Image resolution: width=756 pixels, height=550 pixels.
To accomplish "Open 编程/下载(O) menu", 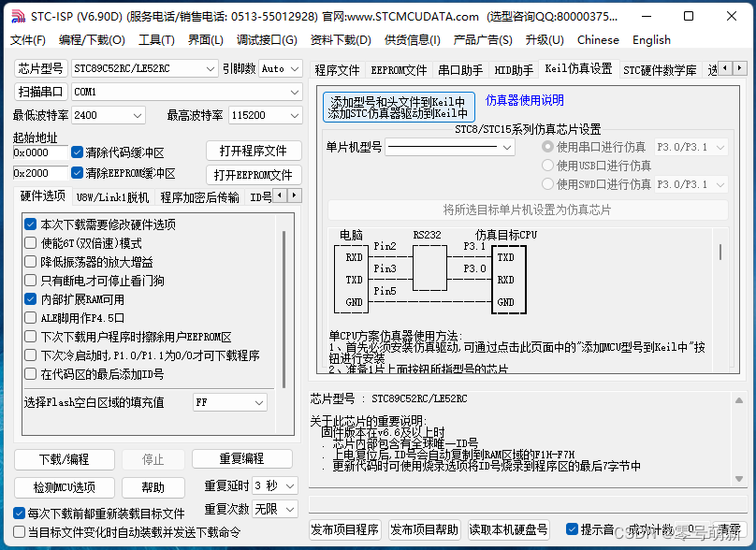I will (x=92, y=40).
